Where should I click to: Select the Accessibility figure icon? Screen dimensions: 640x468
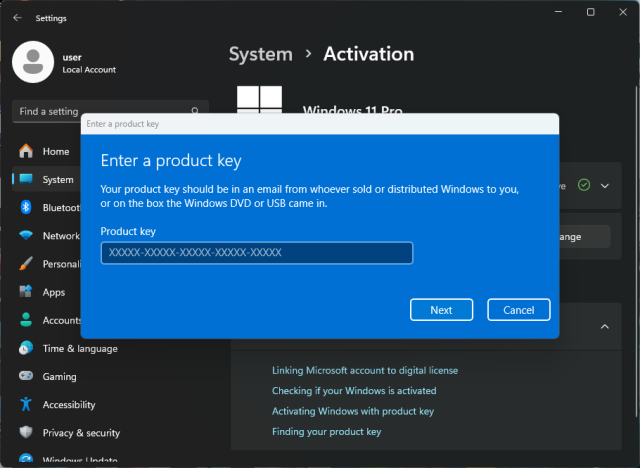click(26, 404)
